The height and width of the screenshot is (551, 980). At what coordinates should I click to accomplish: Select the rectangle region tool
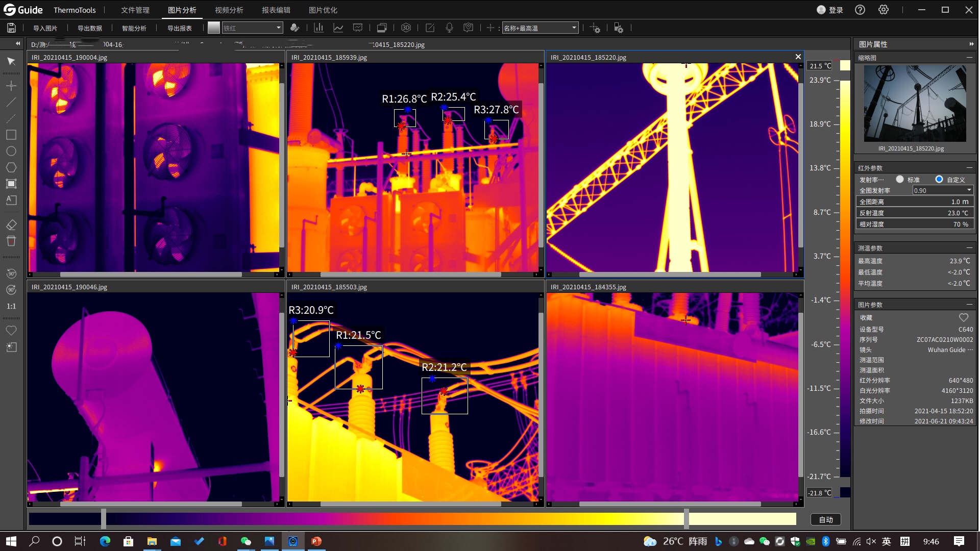click(x=11, y=135)
